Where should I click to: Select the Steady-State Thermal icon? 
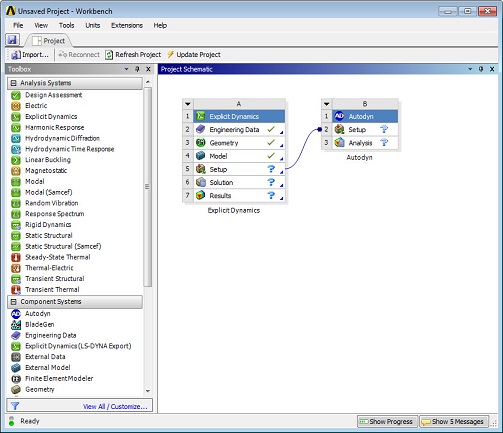(x=16, y=257)
